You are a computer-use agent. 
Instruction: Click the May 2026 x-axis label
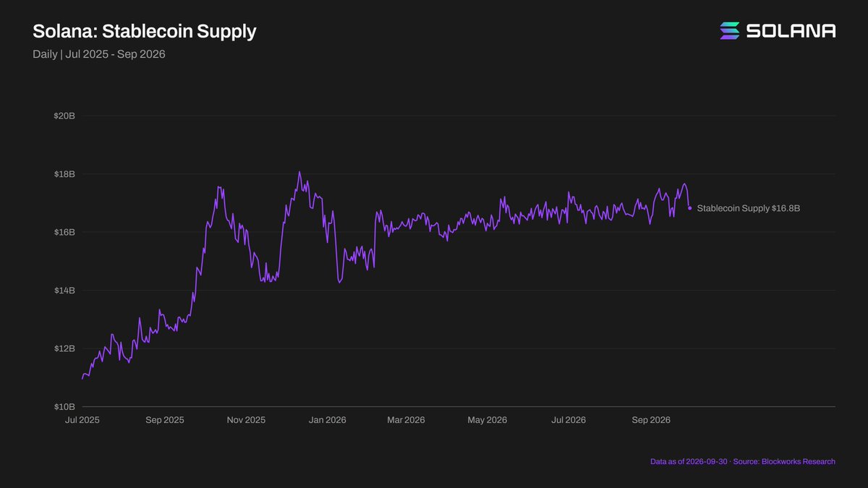pos(487,420)
